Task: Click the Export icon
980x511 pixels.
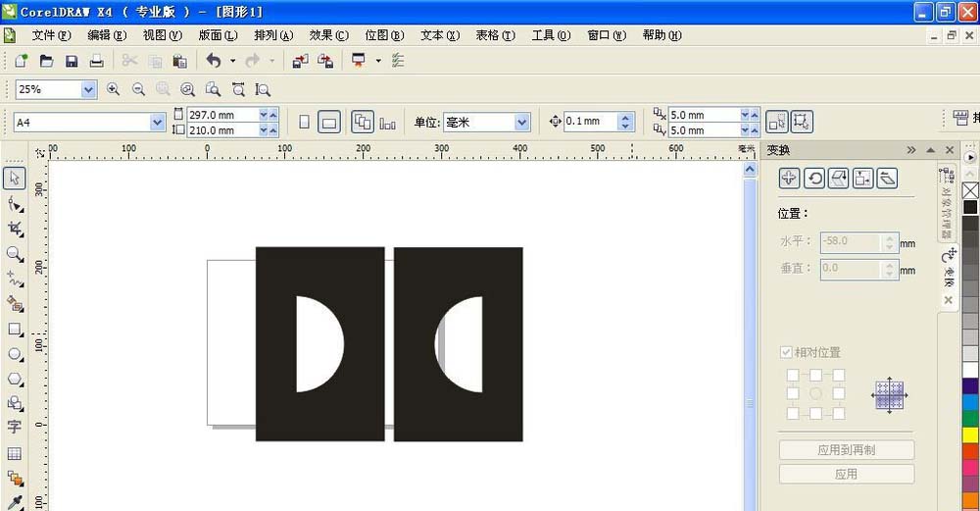Action: click(x=325, y=61)
